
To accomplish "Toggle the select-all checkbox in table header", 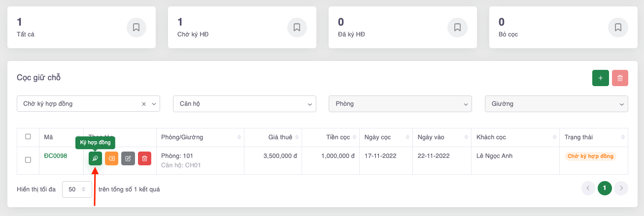I will point(28,137).
